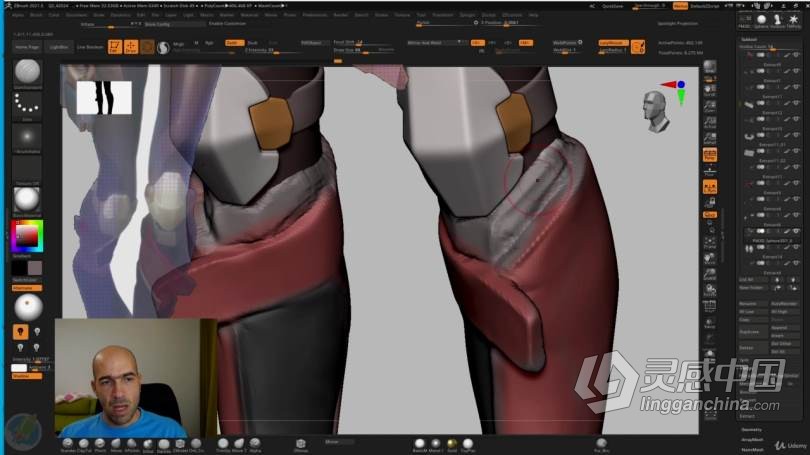Click the BPR render icon
The width and height of the screenshot is (810, 455).
pos(710,67)
